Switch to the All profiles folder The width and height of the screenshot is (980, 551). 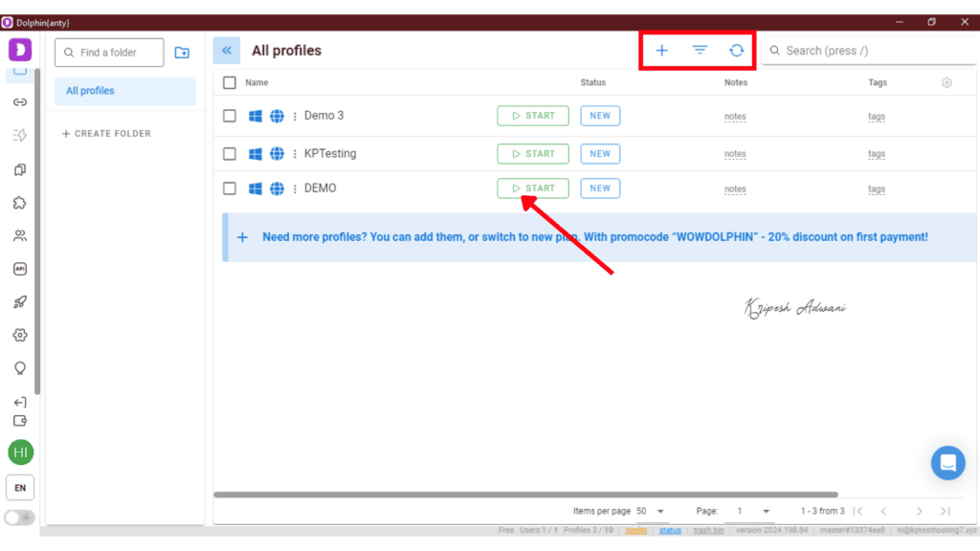coord(88,90)
